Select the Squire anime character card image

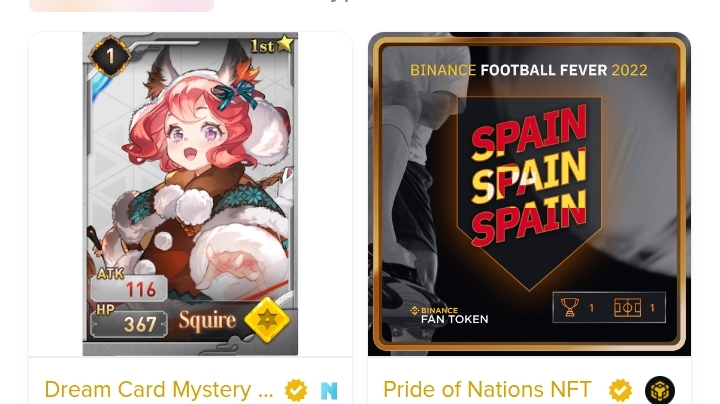tap(190, 193)
